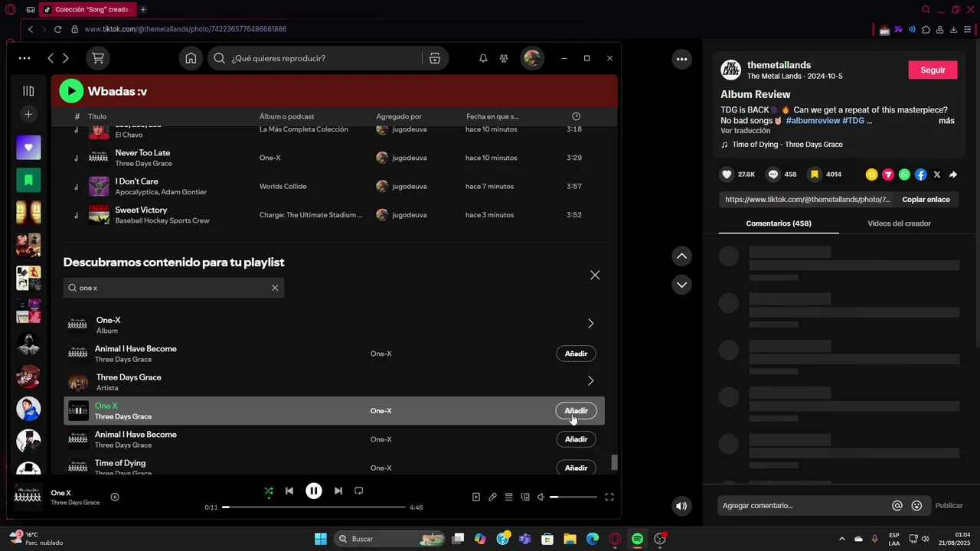Add Time of Dying to the playlist
This screenshot has height=551, width=980.
[x=576, y=468]
